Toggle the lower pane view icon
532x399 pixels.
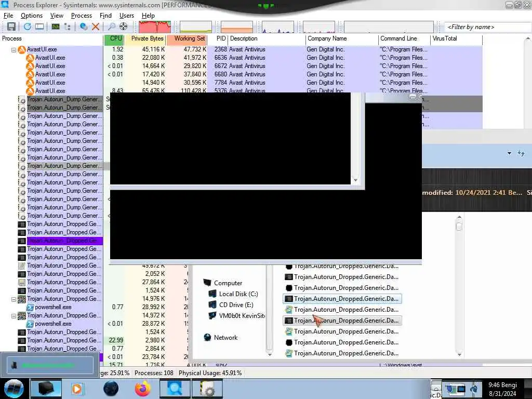pyautogui.click(x=39, y=26)
